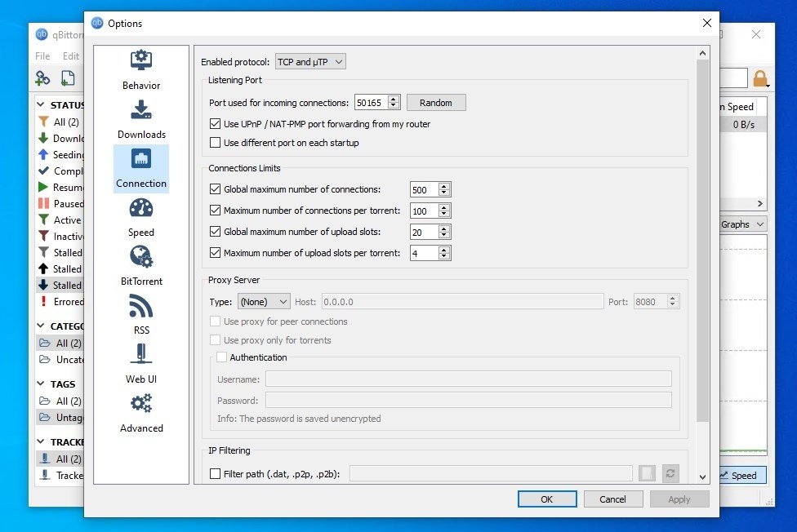The height and width of the screenshot is (532, 797).
Task: Open the File menu
Action: 42,56
